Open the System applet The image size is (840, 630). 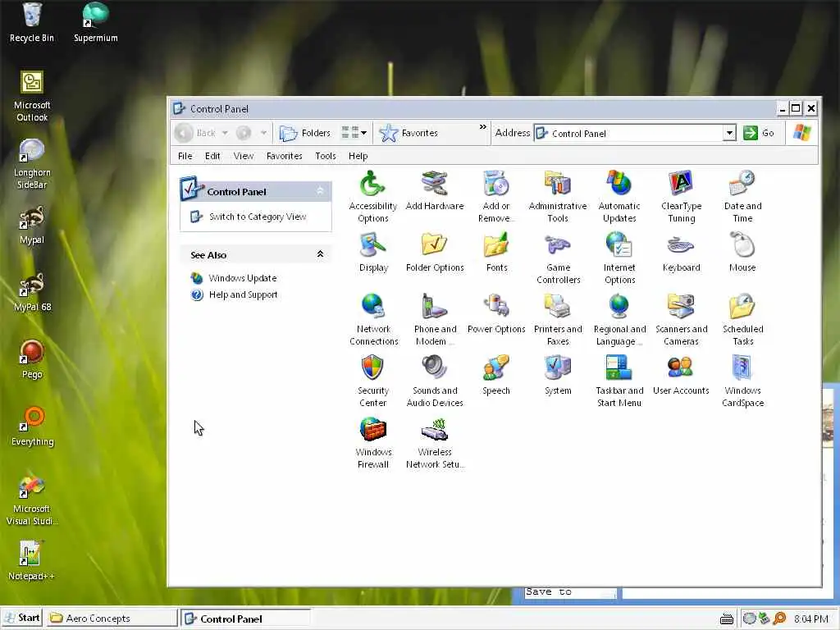coord(558,376)
